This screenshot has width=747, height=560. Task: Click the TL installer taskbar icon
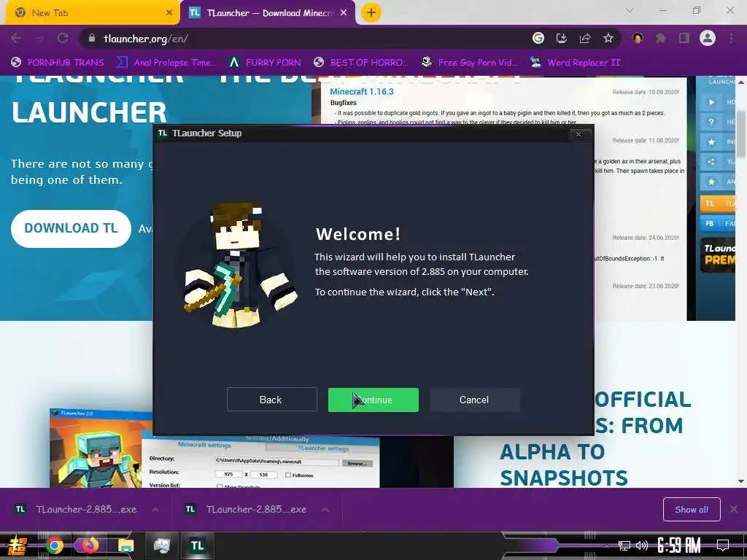197,545
